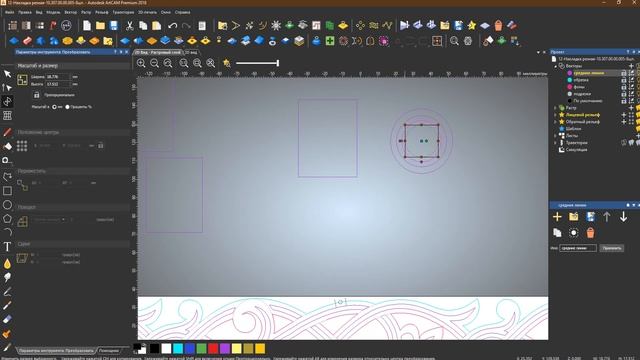Expand the 'Обратный рельеф' tree node
Viewport: 640px width, 360px height.
pyautogui.click(x=556, y=122)
